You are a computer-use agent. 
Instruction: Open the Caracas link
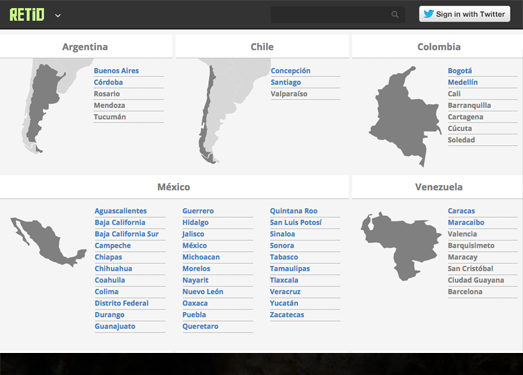click(461, 211)
